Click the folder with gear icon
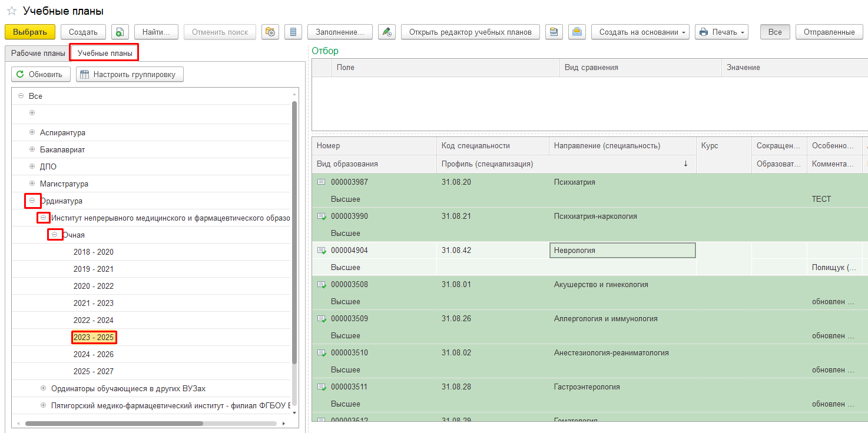The image size is (868, 433). 270,32
